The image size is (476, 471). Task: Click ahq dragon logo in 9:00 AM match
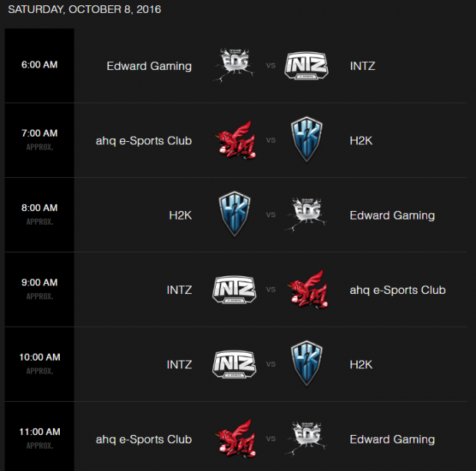click(307, 290)
